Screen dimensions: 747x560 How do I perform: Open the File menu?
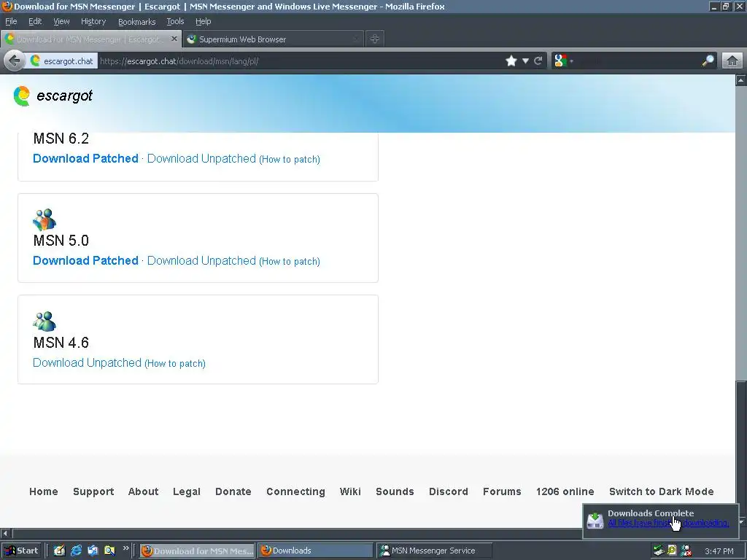11,21
